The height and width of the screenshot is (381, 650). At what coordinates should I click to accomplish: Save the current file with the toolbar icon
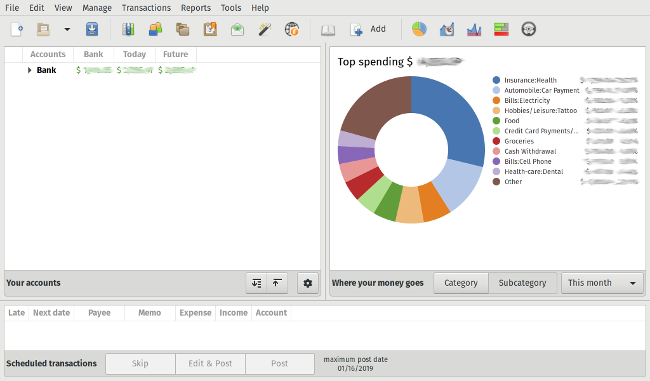[x=92, y=29]
